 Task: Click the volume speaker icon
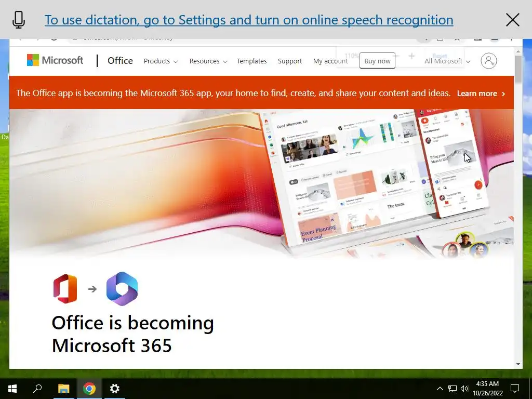464,389
